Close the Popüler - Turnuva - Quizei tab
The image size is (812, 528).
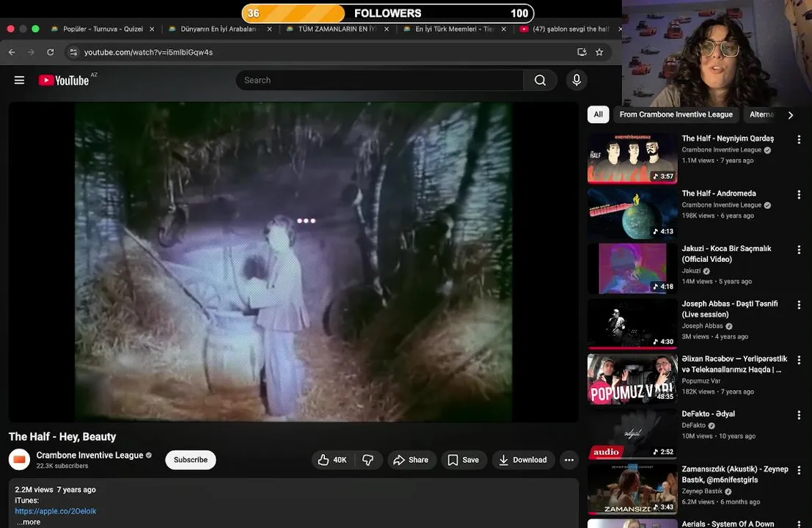[x=152, y=29]
